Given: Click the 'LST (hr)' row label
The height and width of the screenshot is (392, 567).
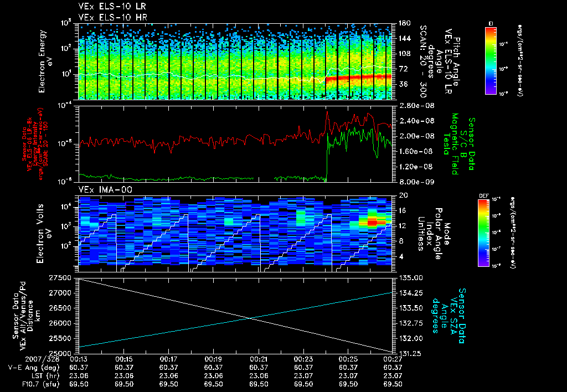Looking at the screenshot, I should pos(44,376).
